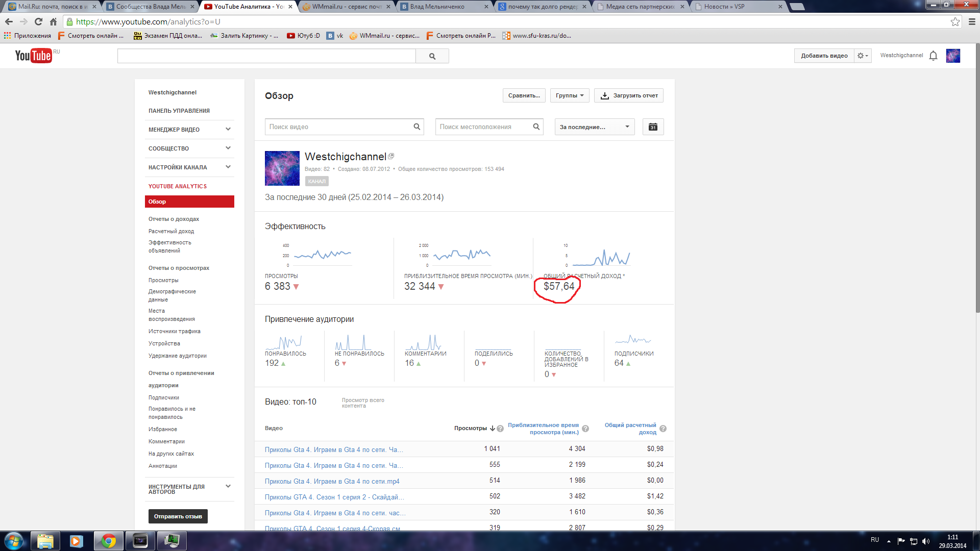Click the Windows Start button
The height and width of the screenshot is (551, 980).
(x=14, y=541)
